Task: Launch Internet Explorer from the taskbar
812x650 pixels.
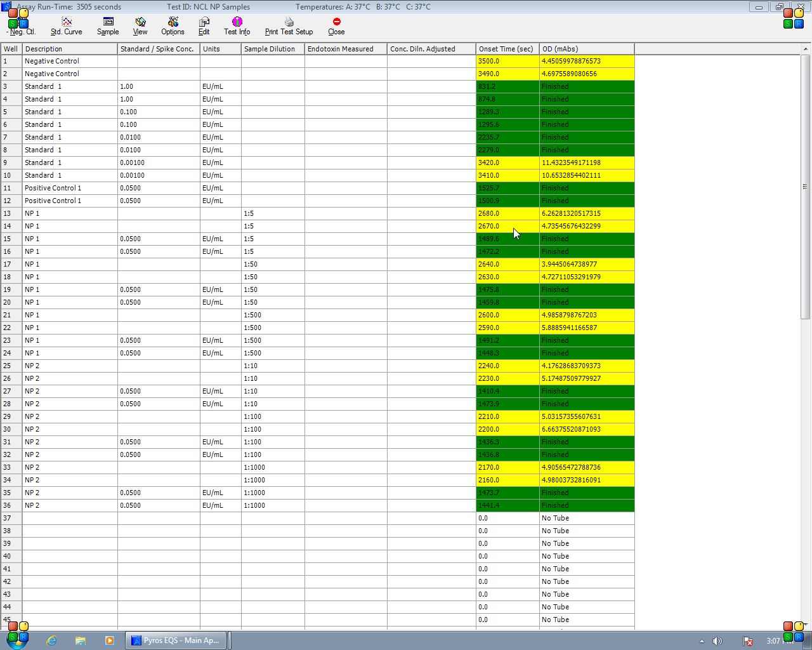Action: tap(51, 640)
